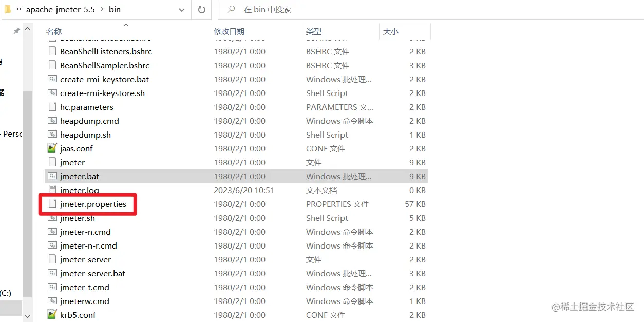644x322 pixels.
Task: Click the 文本文档 type cell of jmeter.log
Action: [321, 190]
